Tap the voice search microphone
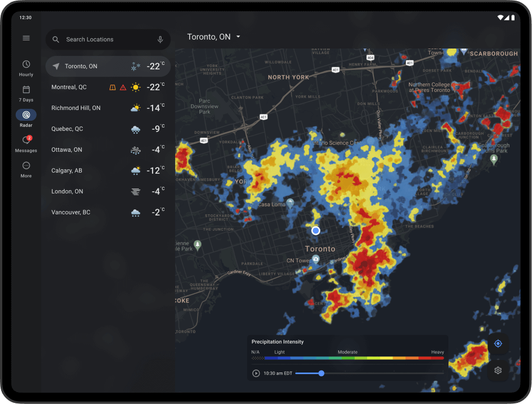 coord(160,39)
